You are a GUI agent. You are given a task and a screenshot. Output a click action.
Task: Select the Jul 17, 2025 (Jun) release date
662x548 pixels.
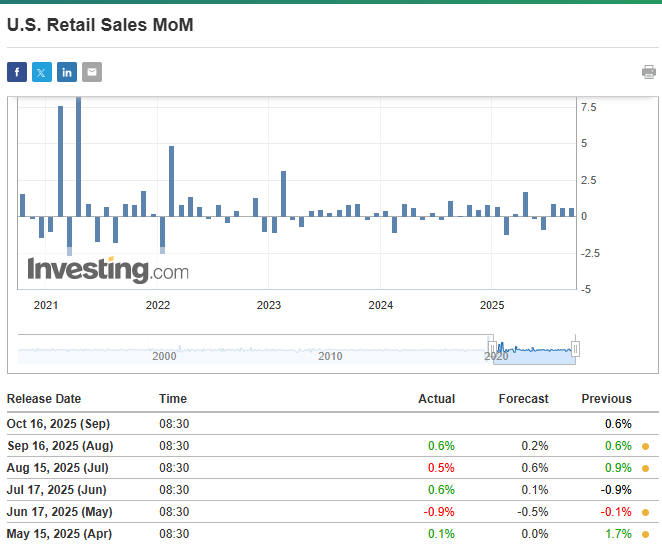click(57, 490)
